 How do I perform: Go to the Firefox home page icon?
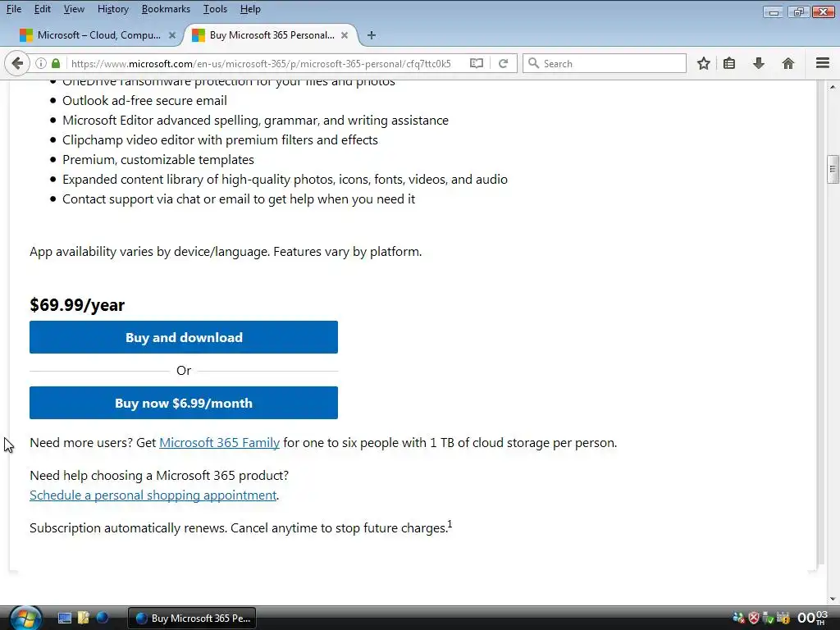788,63
